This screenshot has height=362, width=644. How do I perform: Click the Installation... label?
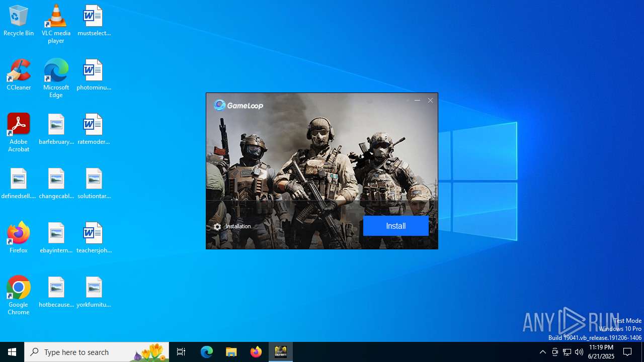click(240, 226)
